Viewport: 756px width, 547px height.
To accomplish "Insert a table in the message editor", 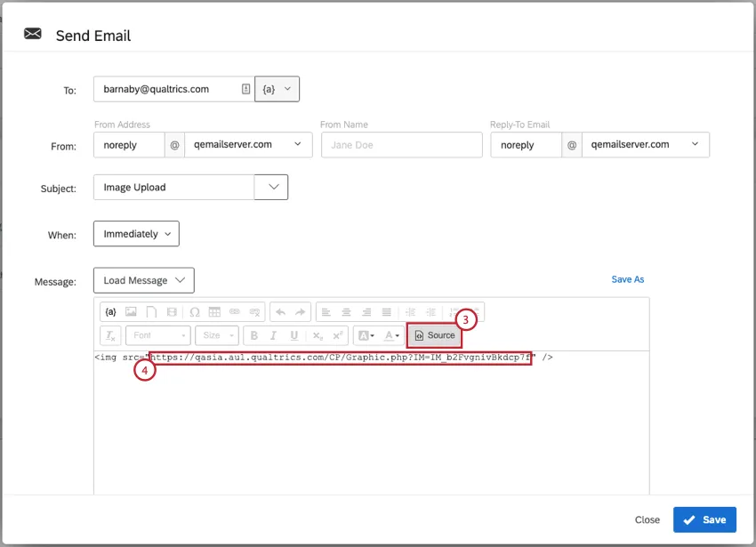I will tap(213, 312).
